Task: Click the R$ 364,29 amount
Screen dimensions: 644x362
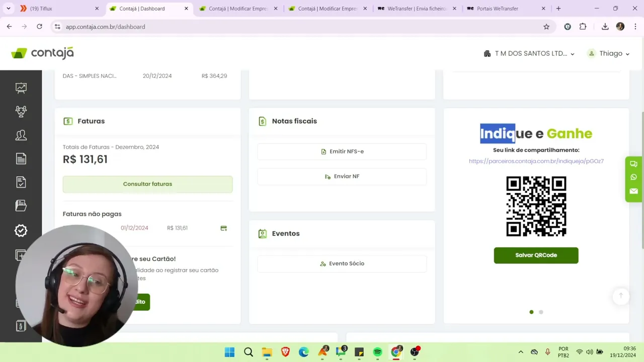Action: click(x=214, y=76)
